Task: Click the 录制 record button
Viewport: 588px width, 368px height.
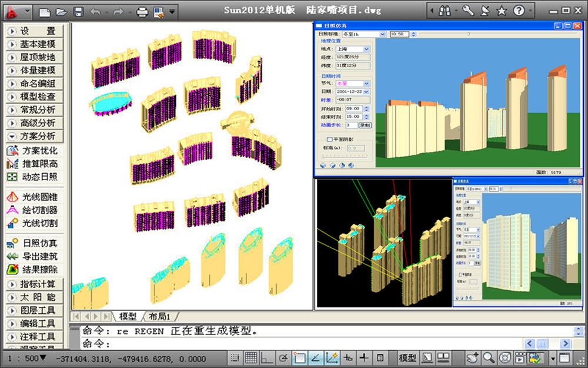Action: (365, 125)
